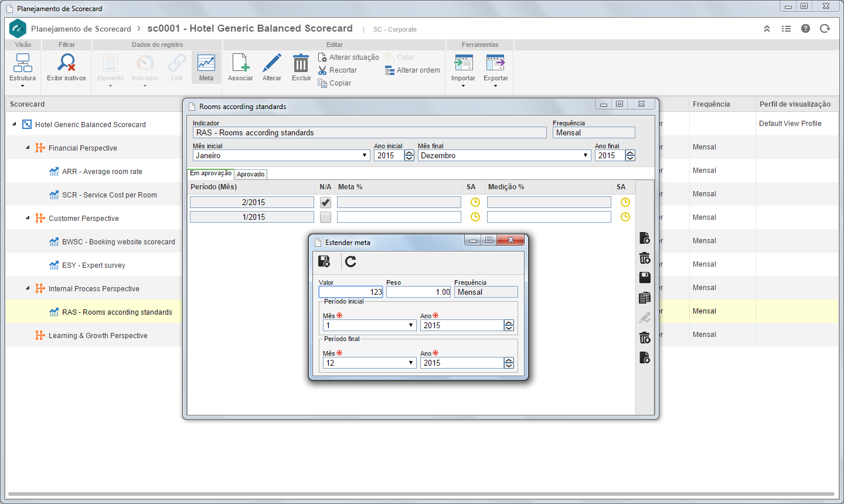
Task: Click Alterar situação button
Action: pyautogui.click(x=348, y=57)
